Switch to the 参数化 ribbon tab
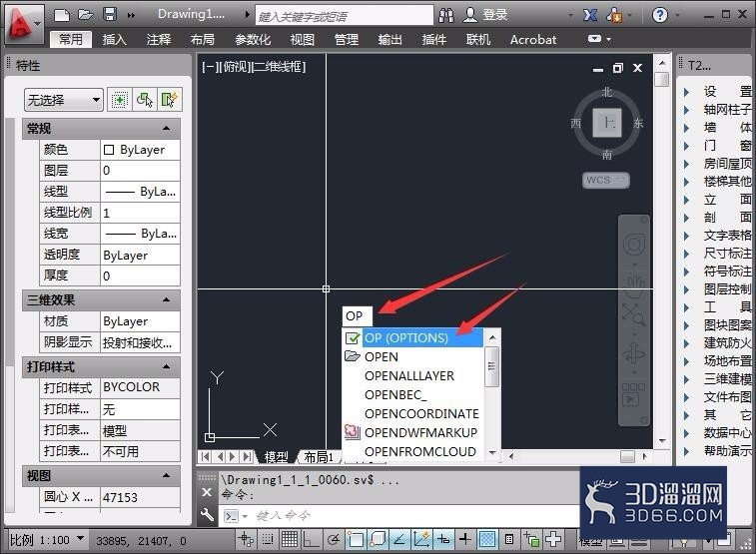Viewport: 756px width, 554px height. pyautogui.click(x=253, y=40)
